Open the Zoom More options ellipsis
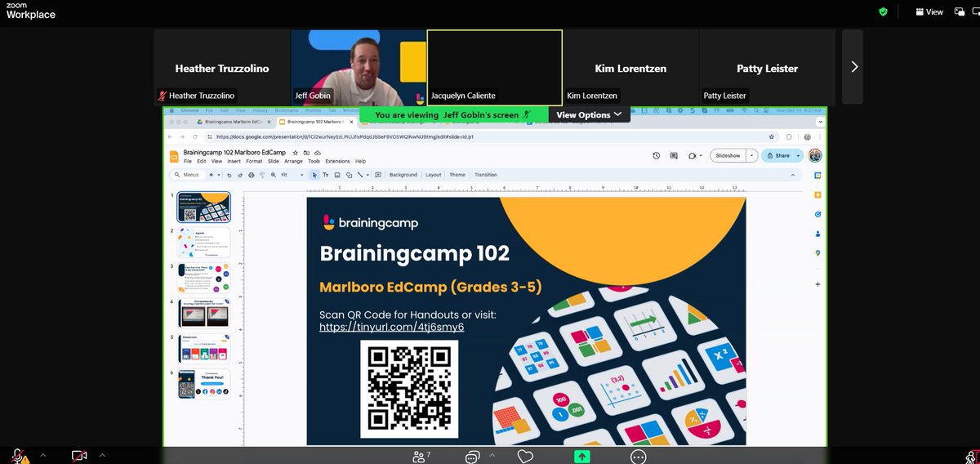The image size is (980, 464). tap(639, 456)
